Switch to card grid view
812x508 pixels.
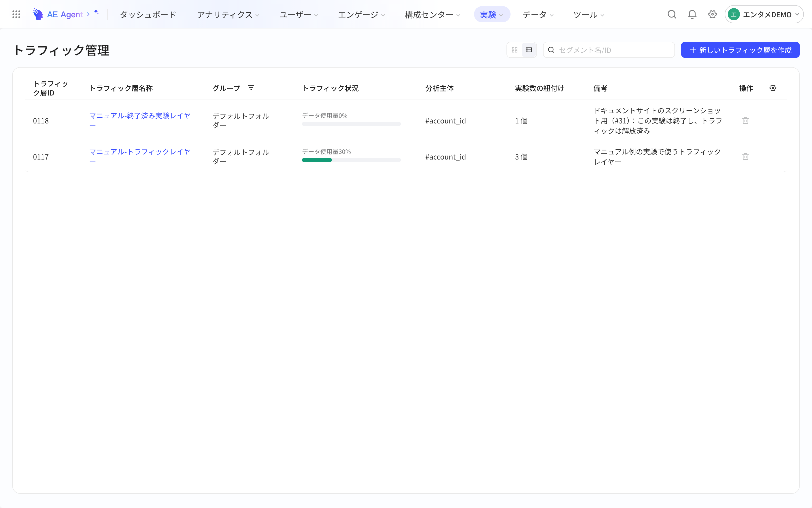click(514, 50)
